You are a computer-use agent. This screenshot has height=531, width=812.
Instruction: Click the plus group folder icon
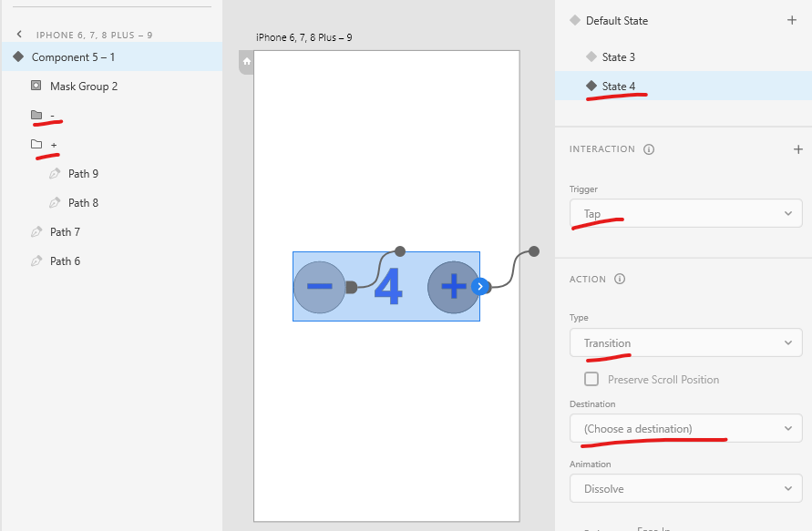36,144
